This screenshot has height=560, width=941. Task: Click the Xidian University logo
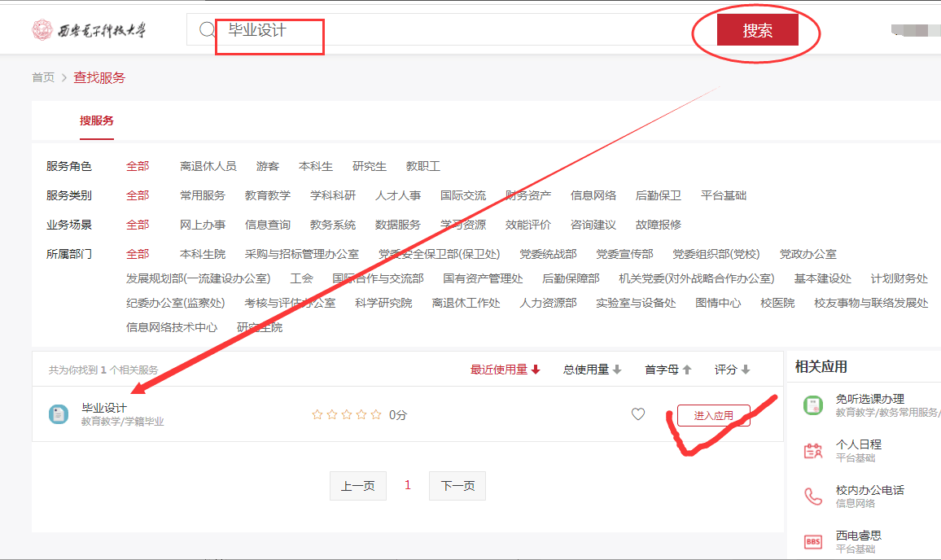90,31
